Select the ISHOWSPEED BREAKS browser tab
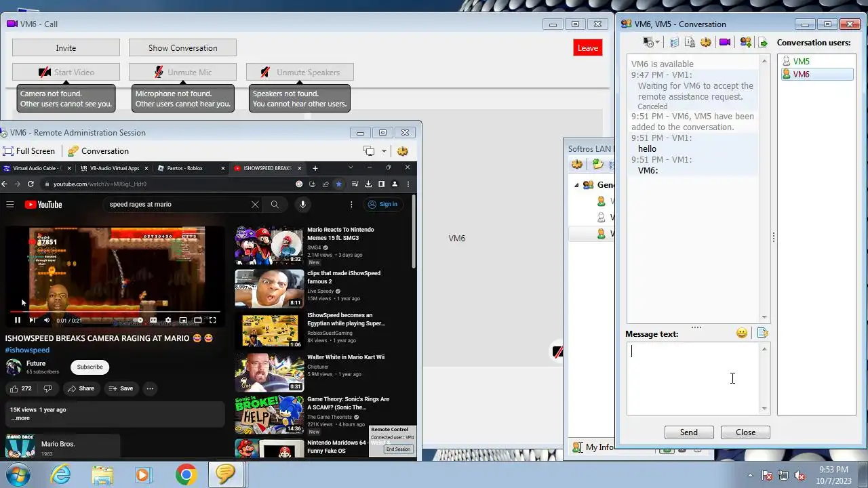 click(267, 168)
